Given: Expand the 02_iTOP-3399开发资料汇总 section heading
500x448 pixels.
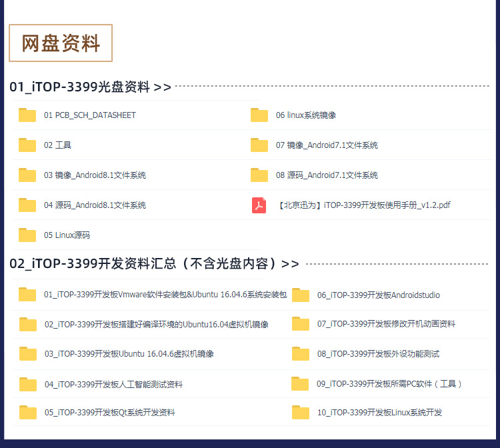Looking at the screenshot, I should click(155, 264).
